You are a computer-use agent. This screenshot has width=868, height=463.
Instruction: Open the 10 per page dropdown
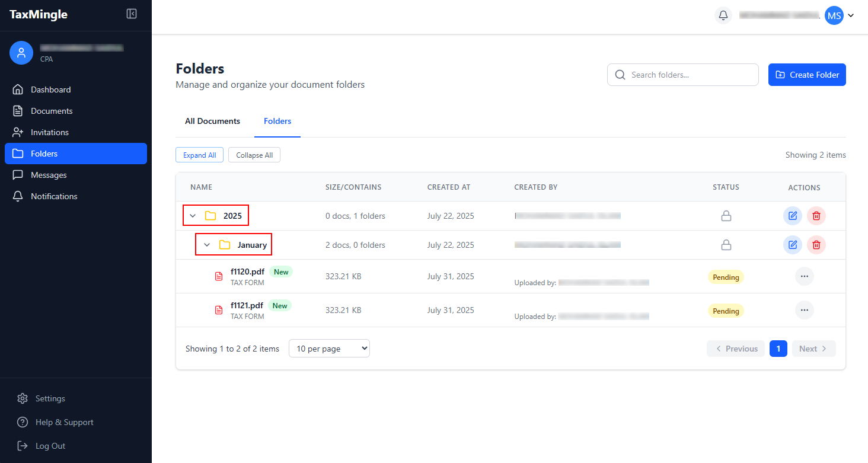[329, 349]
